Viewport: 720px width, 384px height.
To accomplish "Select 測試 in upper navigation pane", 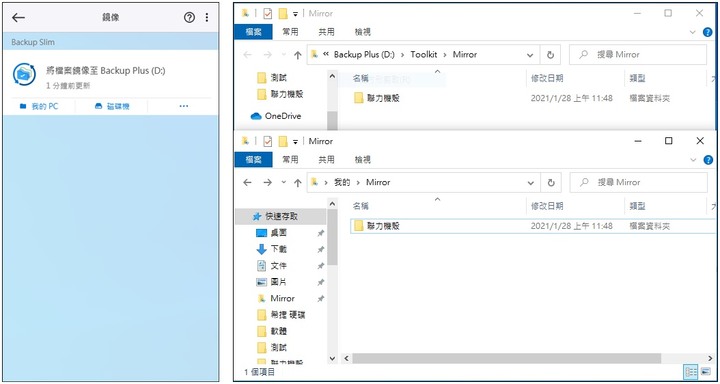I will (x=272, y=78).
